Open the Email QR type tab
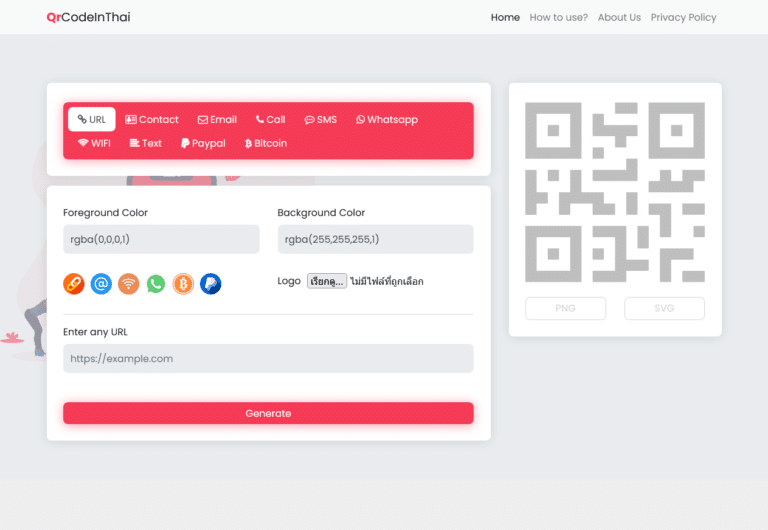 tap(217, 120)
